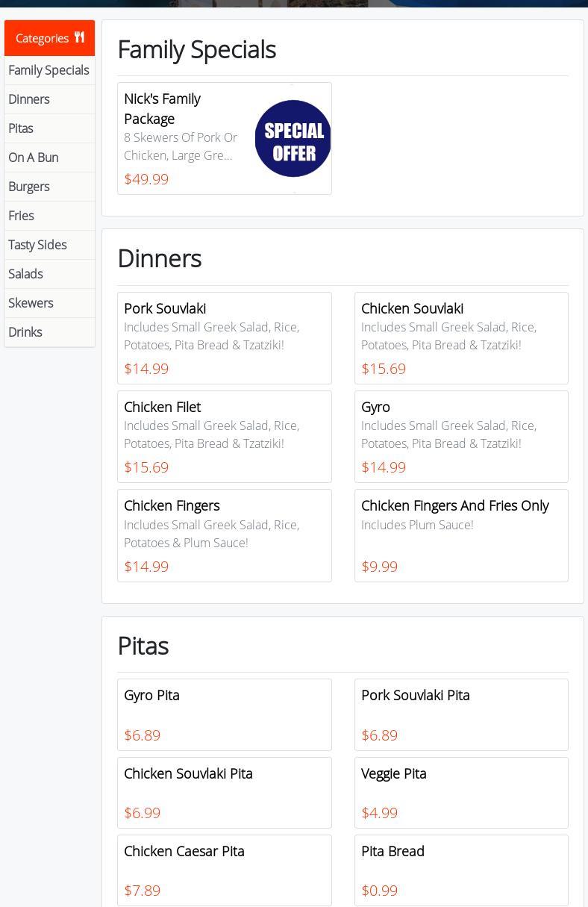588x907 pixels.
Task: Open the Family Specials category
Action: 49,70
